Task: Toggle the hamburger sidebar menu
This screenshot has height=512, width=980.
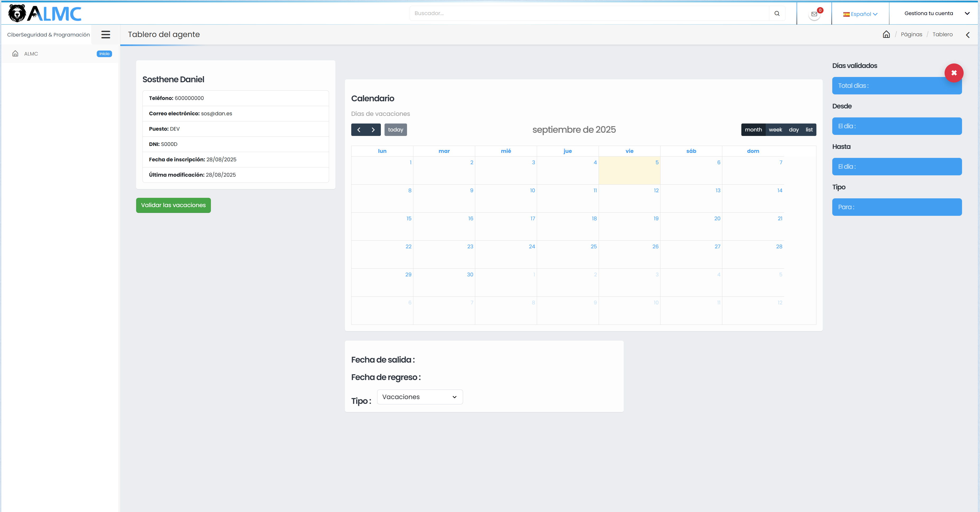Action: (105, 35)
